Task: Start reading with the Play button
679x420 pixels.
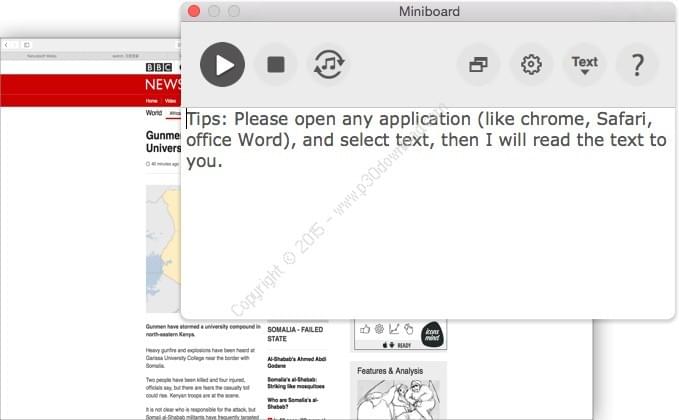Action: [x=222, y=65]
